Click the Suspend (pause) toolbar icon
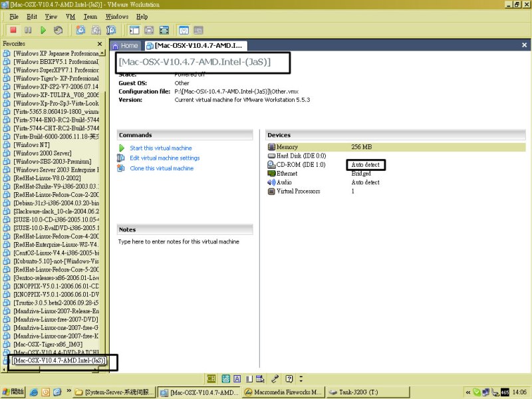532x399 pixels. pos(28,30)
